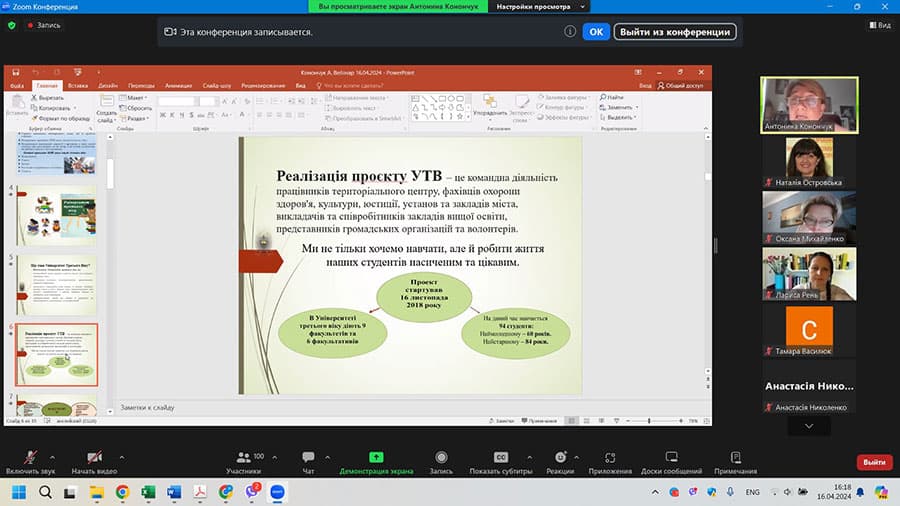Click OK on the recording notice
900x506 pixels.
[595, 32]
